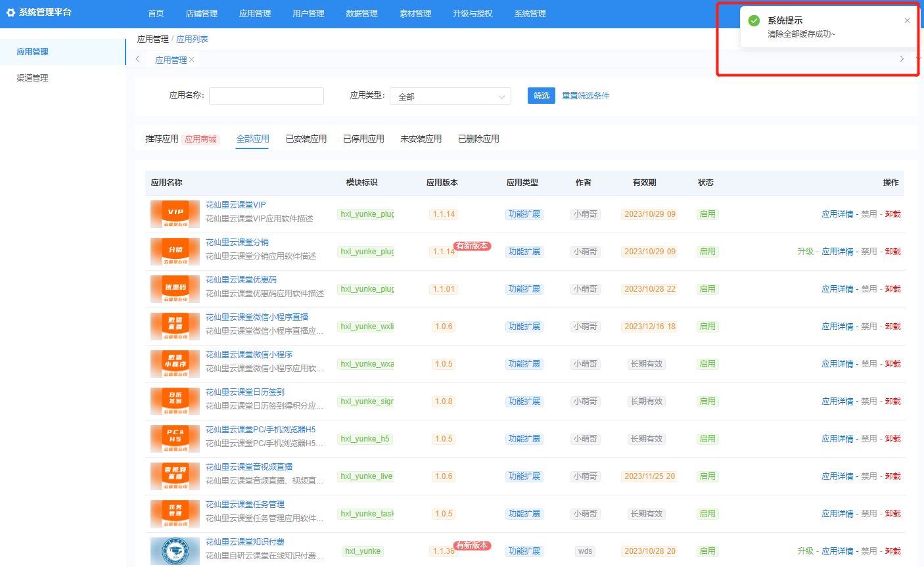Click 应用管理 in the breadcrumb
This screenshot has height=567, width=924.
click(152, 39)
